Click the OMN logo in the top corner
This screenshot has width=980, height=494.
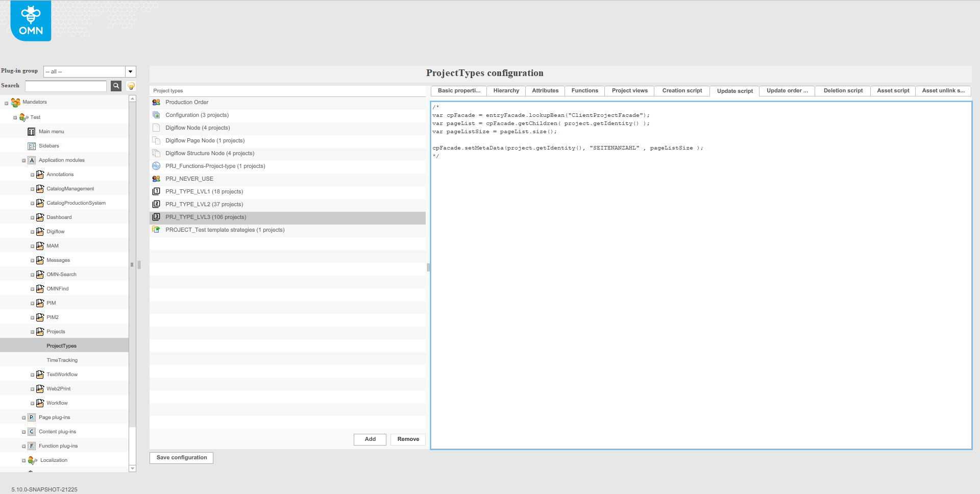point(30,20)
